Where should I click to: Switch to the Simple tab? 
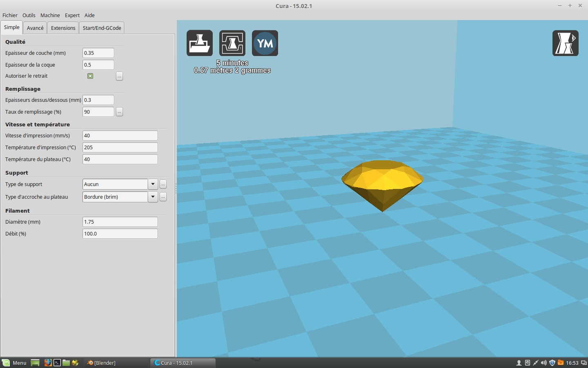[12, 27]
